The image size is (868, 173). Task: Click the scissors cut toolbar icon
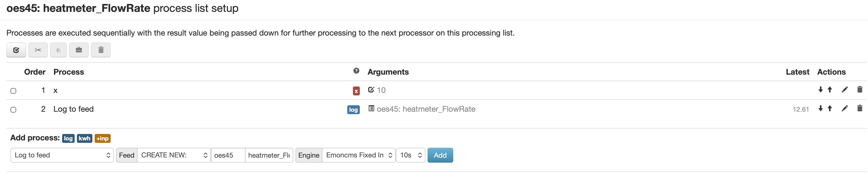(38, 50)
